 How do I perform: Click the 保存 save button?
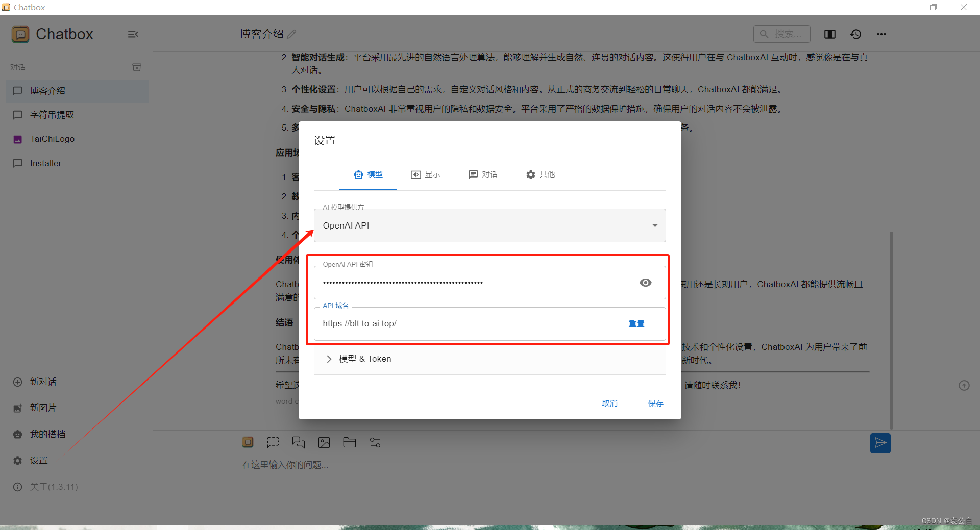point(656,403)
